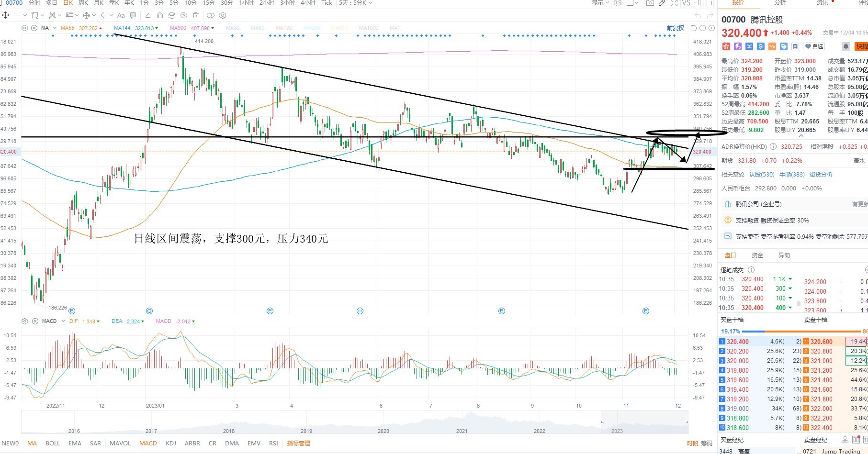Click the 认股(530) warrants link
Screen dimensions: 868x454
(x=762, y=175)
